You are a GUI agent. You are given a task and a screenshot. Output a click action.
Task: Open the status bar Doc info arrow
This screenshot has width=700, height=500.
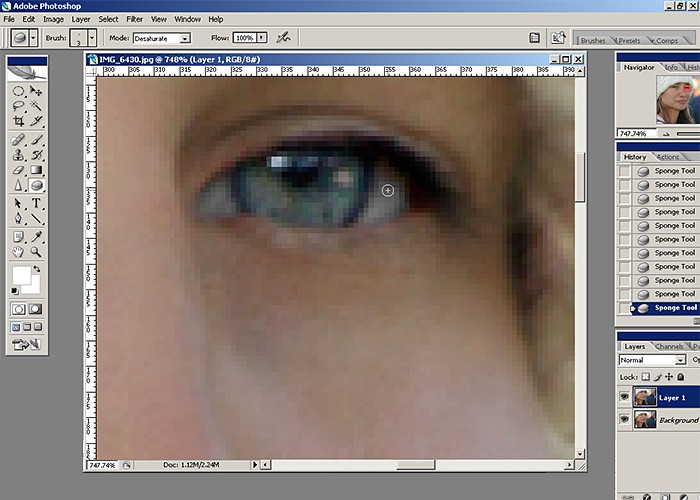(255, 465)
